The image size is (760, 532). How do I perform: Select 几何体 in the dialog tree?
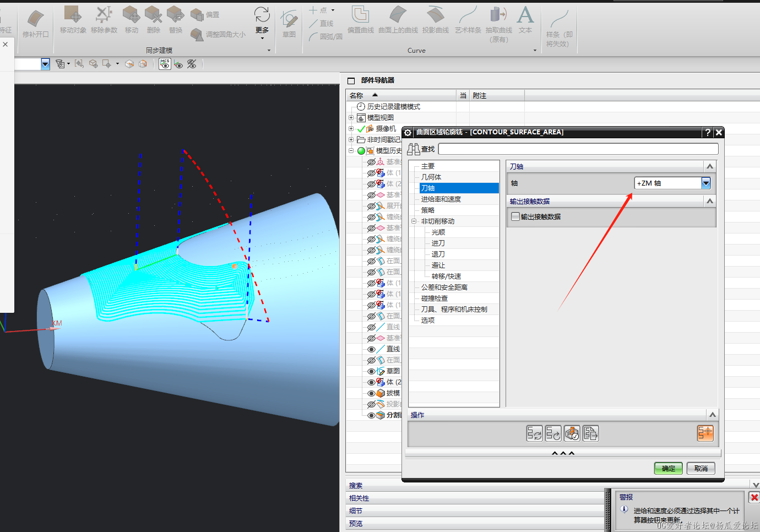click(x=431, y=177)
